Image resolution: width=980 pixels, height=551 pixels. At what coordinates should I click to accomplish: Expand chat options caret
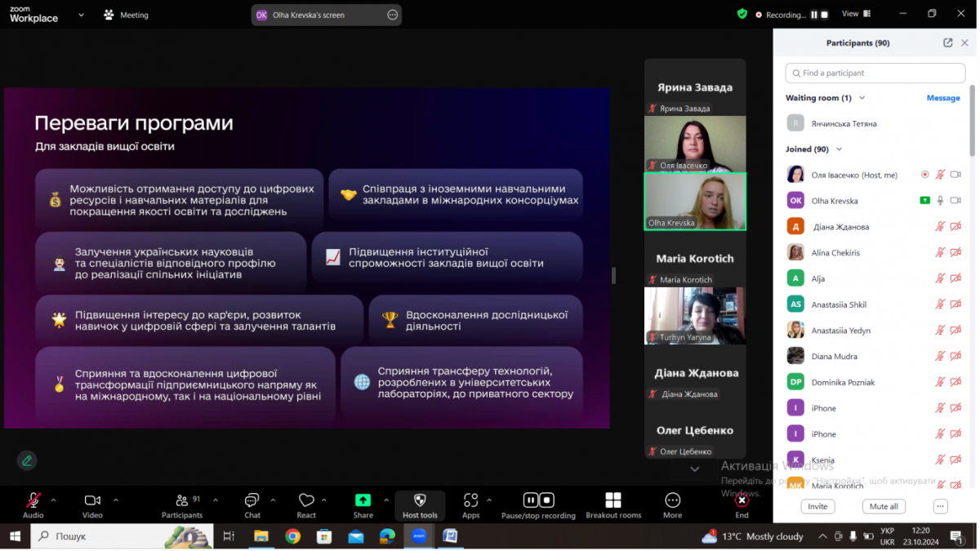pos(272,500)
